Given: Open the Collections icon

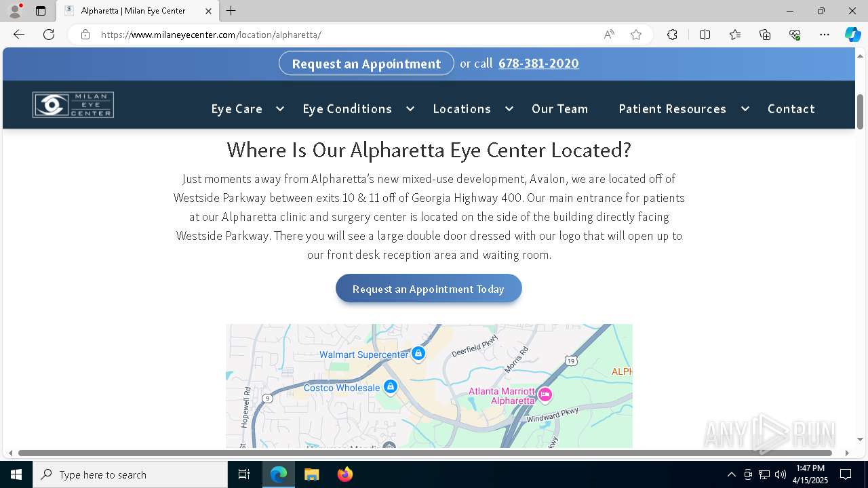Looking at the screenshot, I should [765, 35].
